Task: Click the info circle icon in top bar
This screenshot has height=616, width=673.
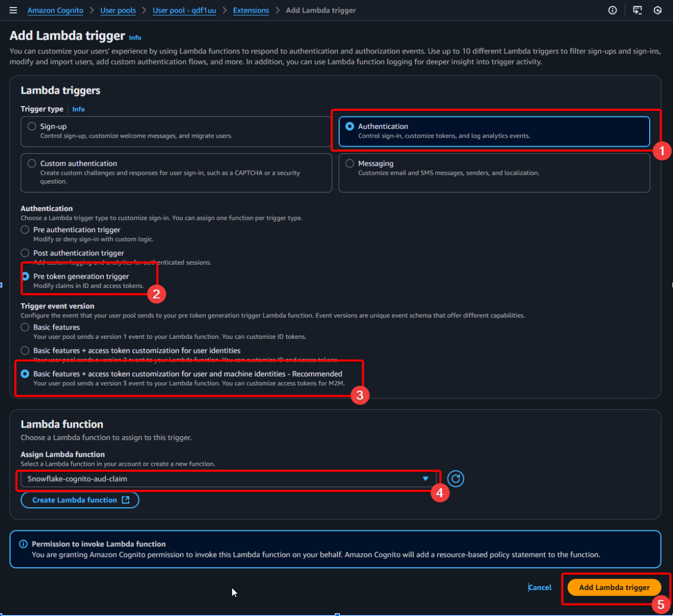Action: coord(612,10)
